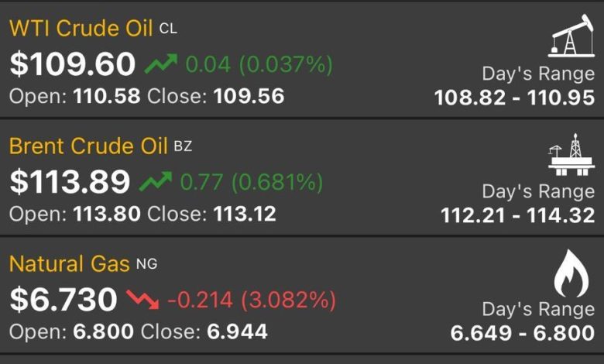The image size is (604, 364).
Task: Open the Brent Crude Oil title
Action: click(88, 146)
